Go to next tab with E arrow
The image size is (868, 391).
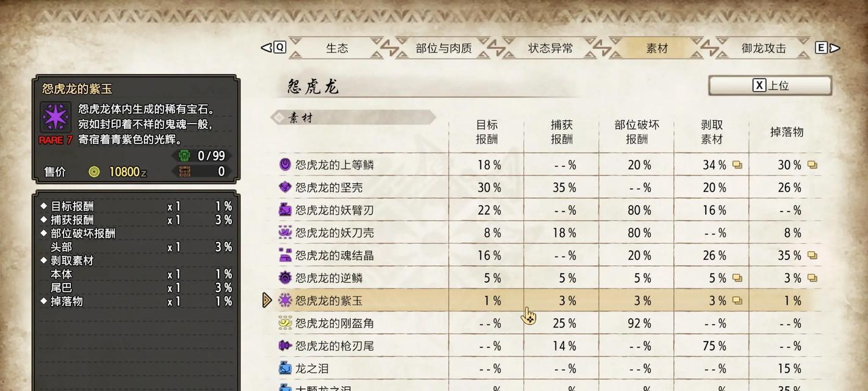coord(828,48)
